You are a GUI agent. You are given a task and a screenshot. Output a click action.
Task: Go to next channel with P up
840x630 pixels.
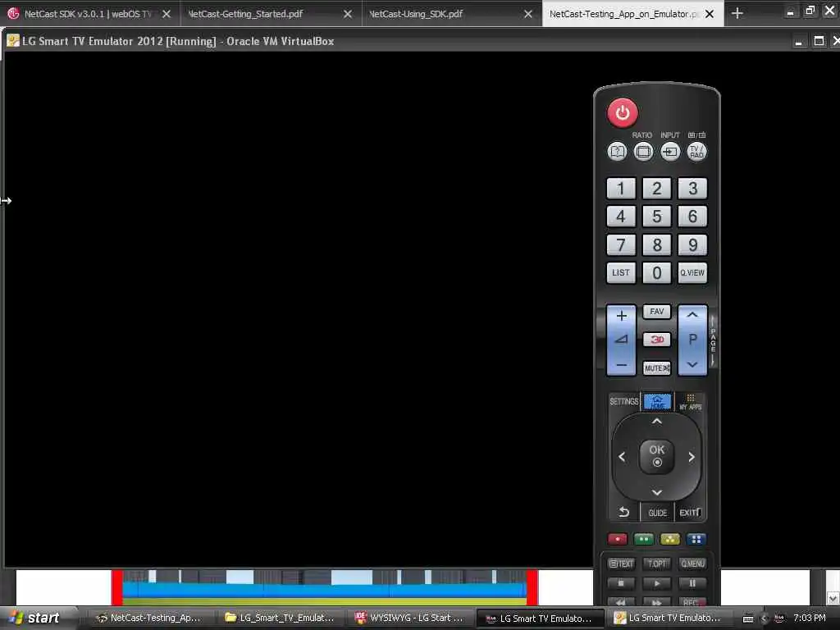tap(692, 316)
